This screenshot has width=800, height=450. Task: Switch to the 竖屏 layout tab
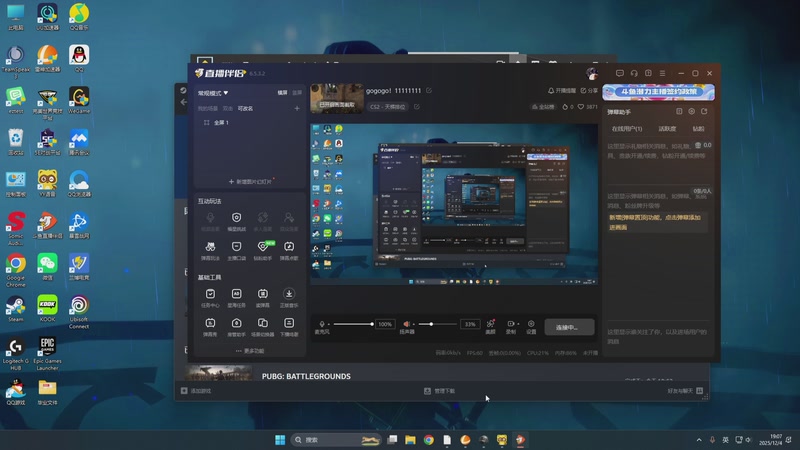click(297, 93)
